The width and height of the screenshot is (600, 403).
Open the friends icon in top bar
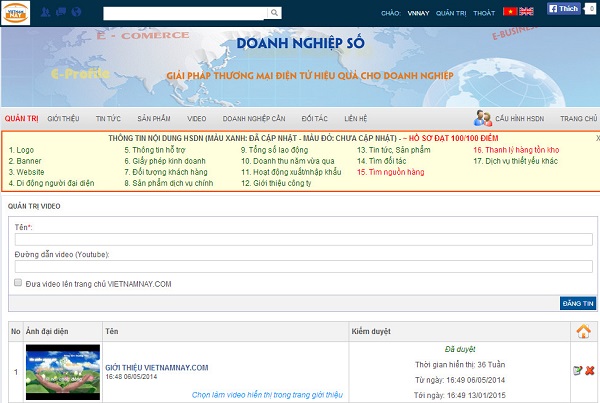(x=46, y=12)
